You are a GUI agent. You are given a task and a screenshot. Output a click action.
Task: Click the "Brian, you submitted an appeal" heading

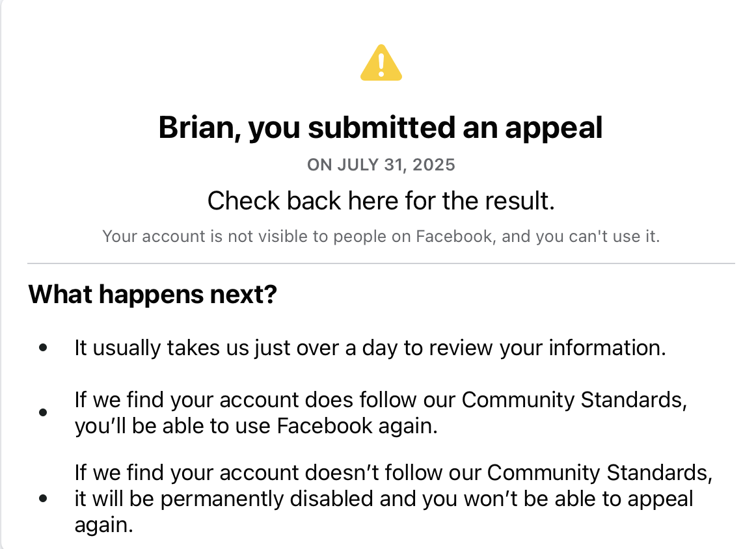[x=381, y=128]
